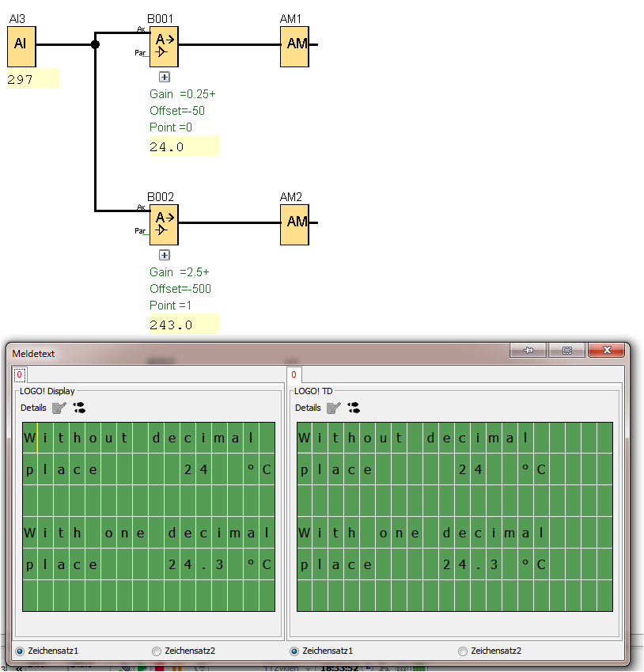644x672 pixels.
Task: Click the AM1 analog flag block
Action: [x=294, y=46]
